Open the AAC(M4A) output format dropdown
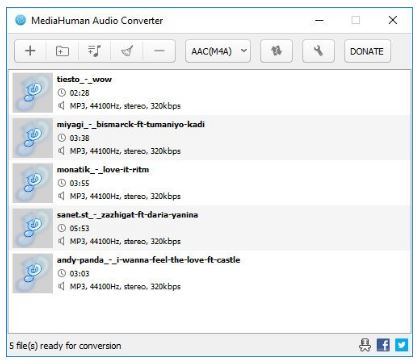 [x=218, y=51]
